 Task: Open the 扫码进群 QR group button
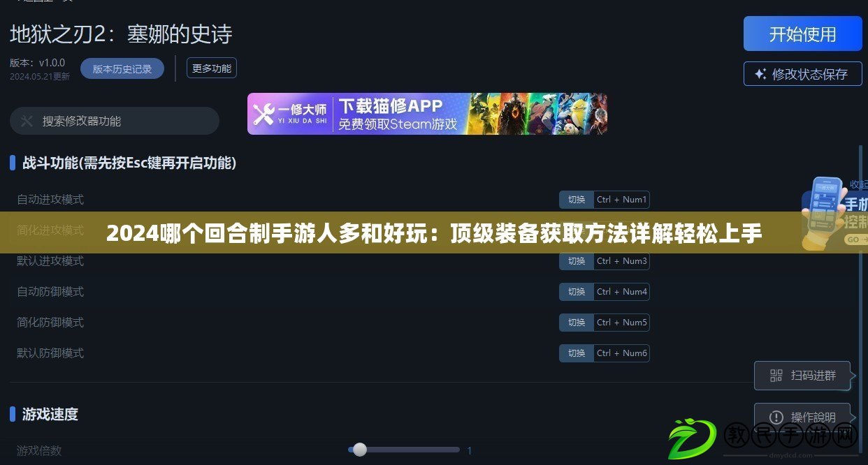(802, 376)
